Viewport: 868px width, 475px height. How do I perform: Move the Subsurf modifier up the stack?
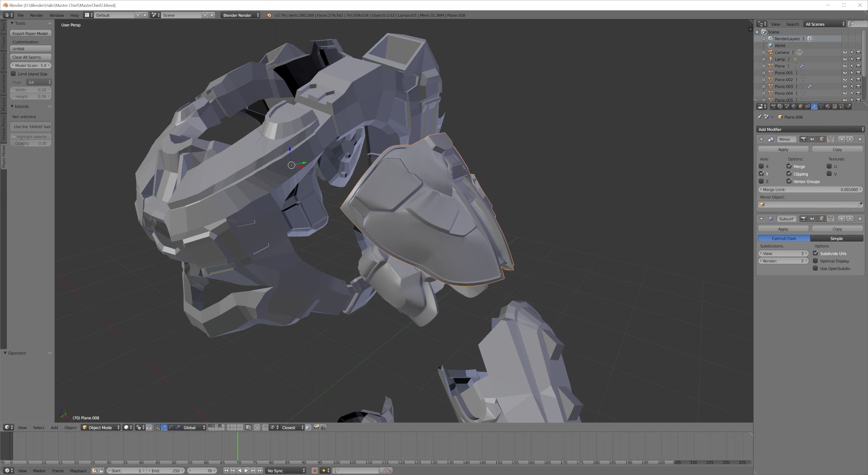[842, 219]
